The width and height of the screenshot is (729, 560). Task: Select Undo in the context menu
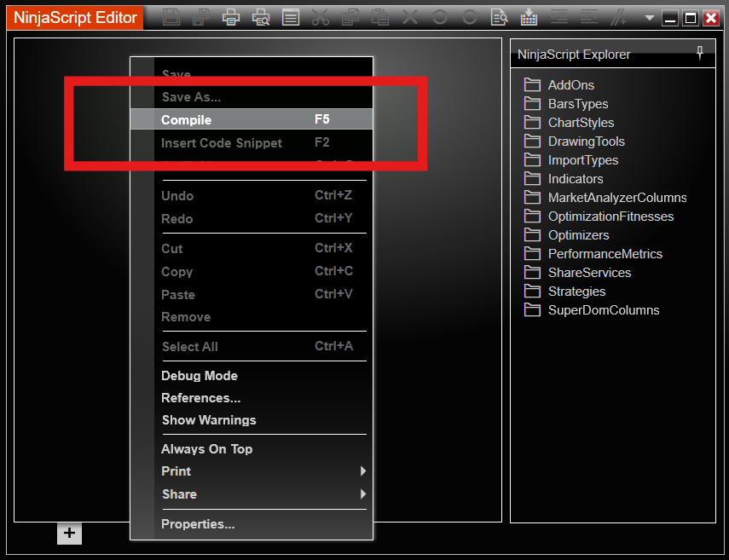coord(252,196)
